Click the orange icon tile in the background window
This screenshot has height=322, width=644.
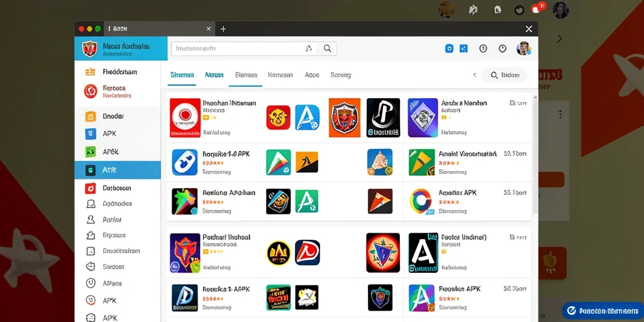coord(552,264)
